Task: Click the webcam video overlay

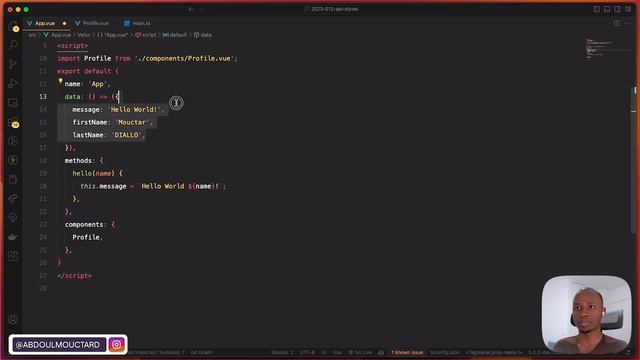Action: (586, 314)
